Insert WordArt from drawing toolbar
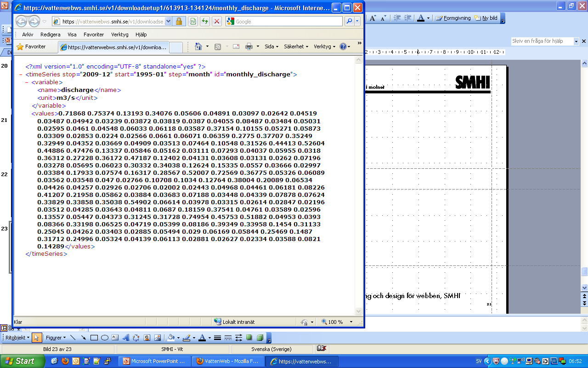The width and height of the screenshot is (588, 368). click(x=125, y=338)
